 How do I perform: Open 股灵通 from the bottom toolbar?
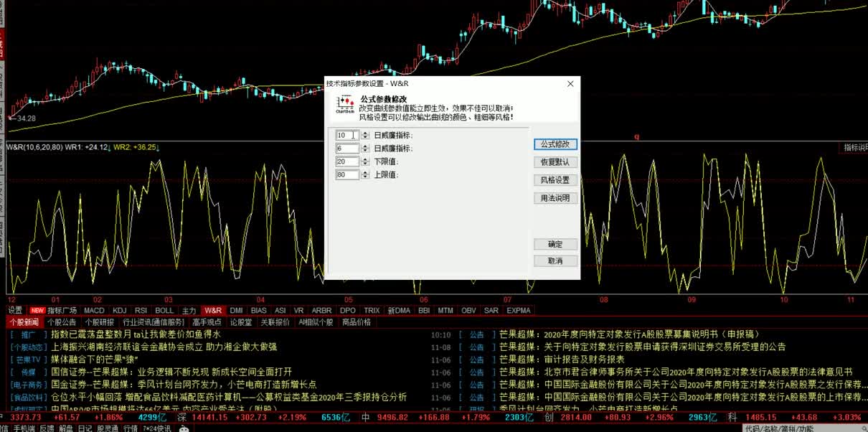tap(108, 428)
